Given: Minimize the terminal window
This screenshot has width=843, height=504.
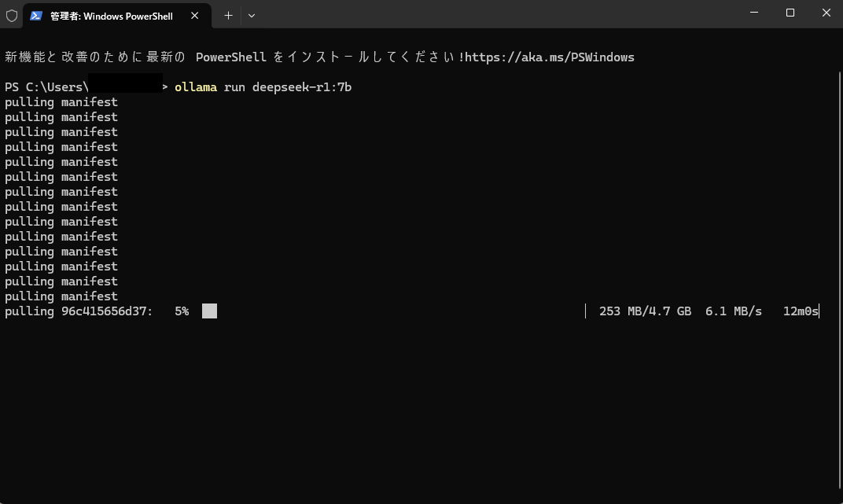Looking at the screenshot, I should click(x=755, y=13).
